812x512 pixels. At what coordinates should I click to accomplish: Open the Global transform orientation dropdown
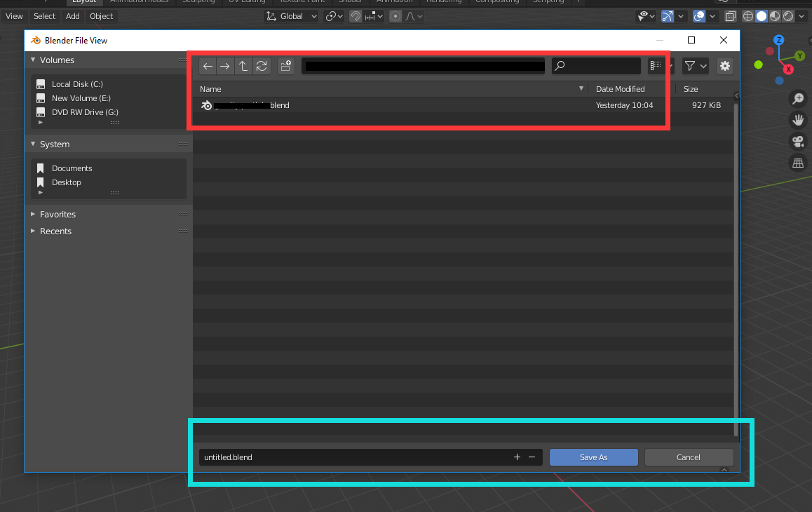[291, 16]
